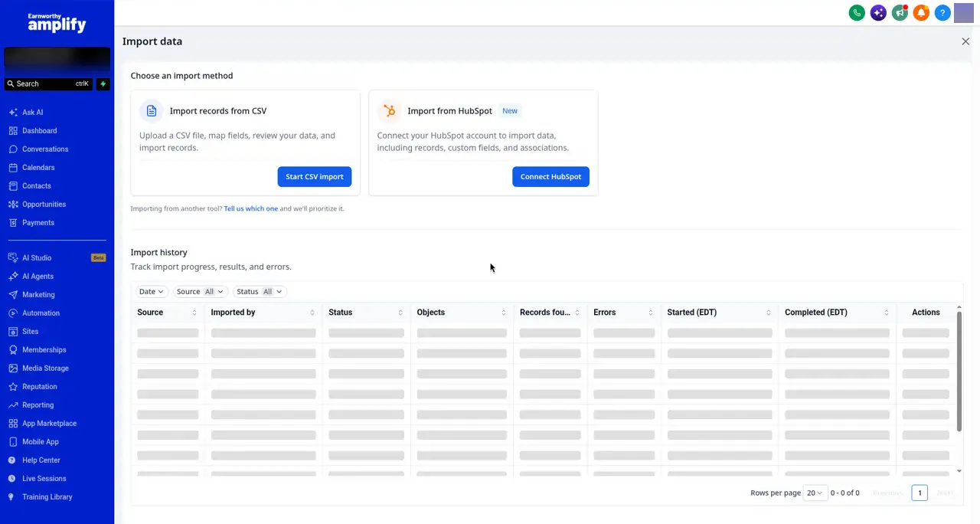
Task: Start the CSV import
Action: (x=315, y=177)
